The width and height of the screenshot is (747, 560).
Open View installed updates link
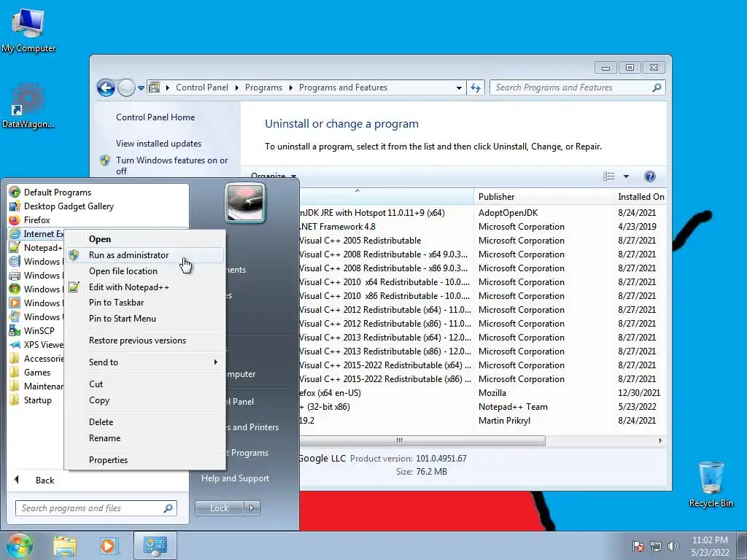tap(158, 144)
